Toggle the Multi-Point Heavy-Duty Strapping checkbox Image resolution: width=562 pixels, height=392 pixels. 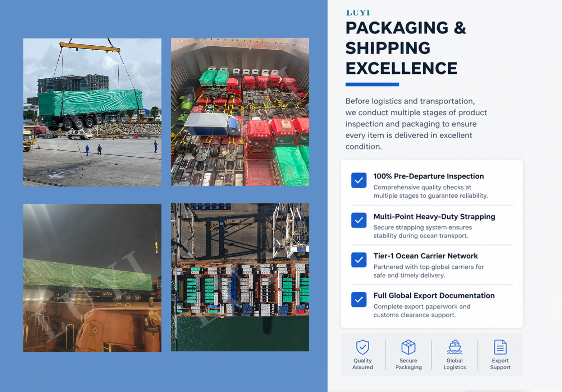pyautogui.click(x=359, y=220)
